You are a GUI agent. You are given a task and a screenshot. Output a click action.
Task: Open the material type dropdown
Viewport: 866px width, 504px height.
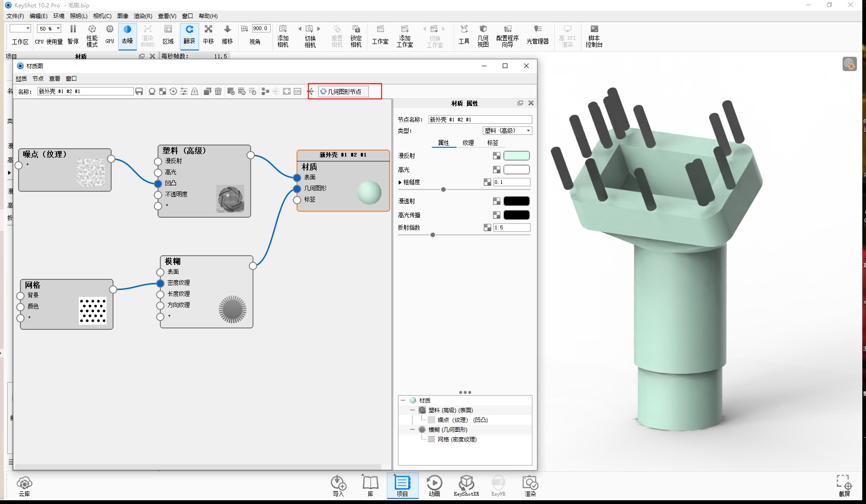pos(507,131)
